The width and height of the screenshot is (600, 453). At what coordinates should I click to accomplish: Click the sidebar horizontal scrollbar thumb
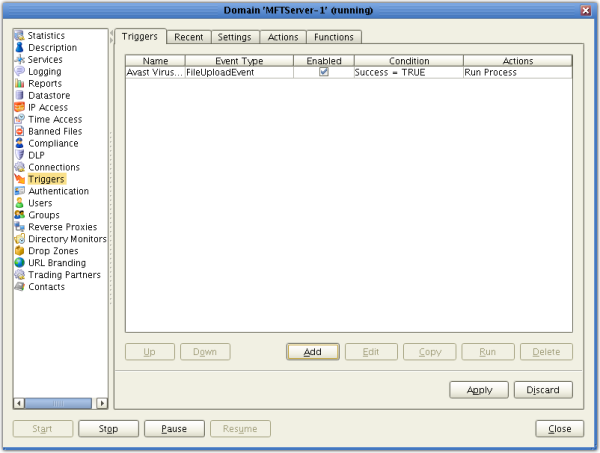pyautogui.click(x=58, y=403)
